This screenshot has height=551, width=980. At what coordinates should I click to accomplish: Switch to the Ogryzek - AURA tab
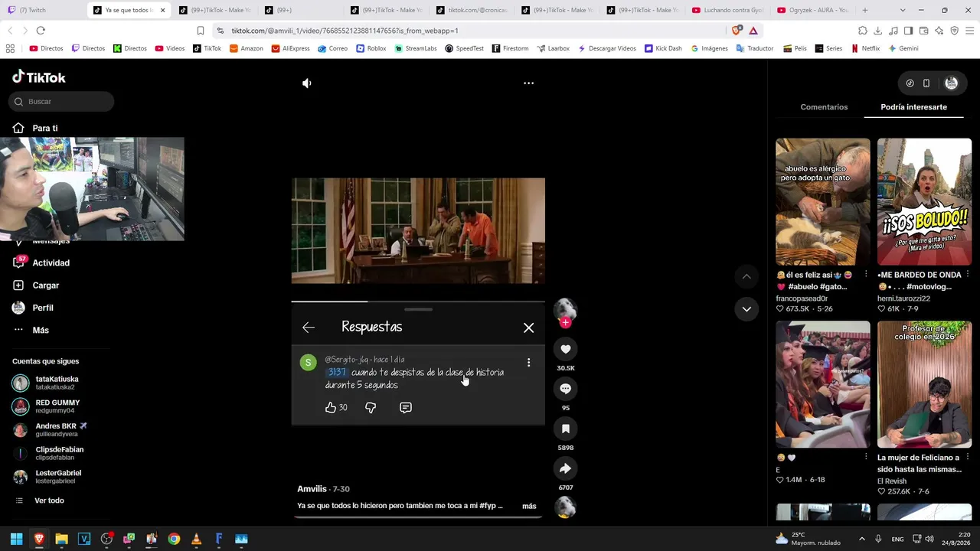click(812, 10)
